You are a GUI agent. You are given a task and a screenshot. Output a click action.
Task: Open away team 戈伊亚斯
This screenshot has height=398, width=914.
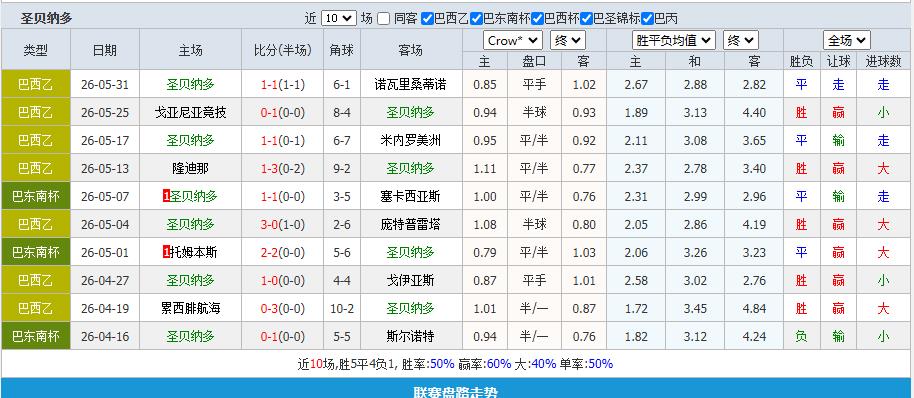(411, 281)
